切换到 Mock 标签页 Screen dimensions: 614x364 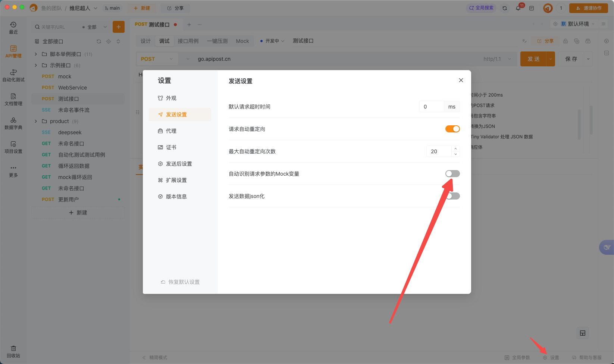pos(242,41)
